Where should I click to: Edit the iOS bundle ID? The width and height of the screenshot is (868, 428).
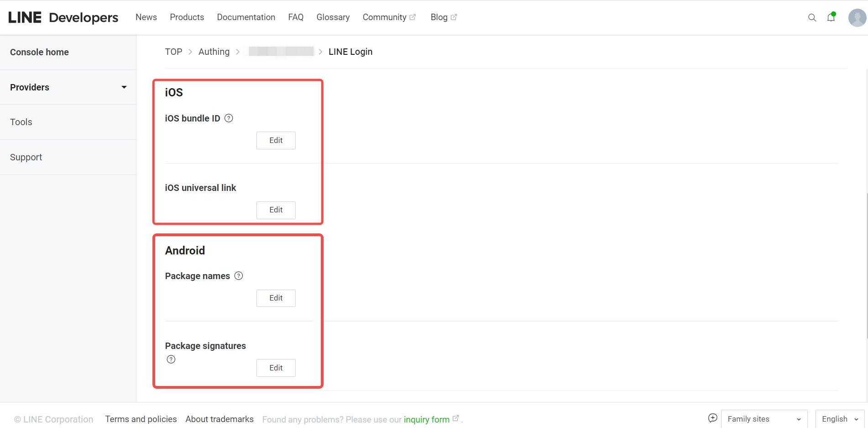click(x=276, y=140)
